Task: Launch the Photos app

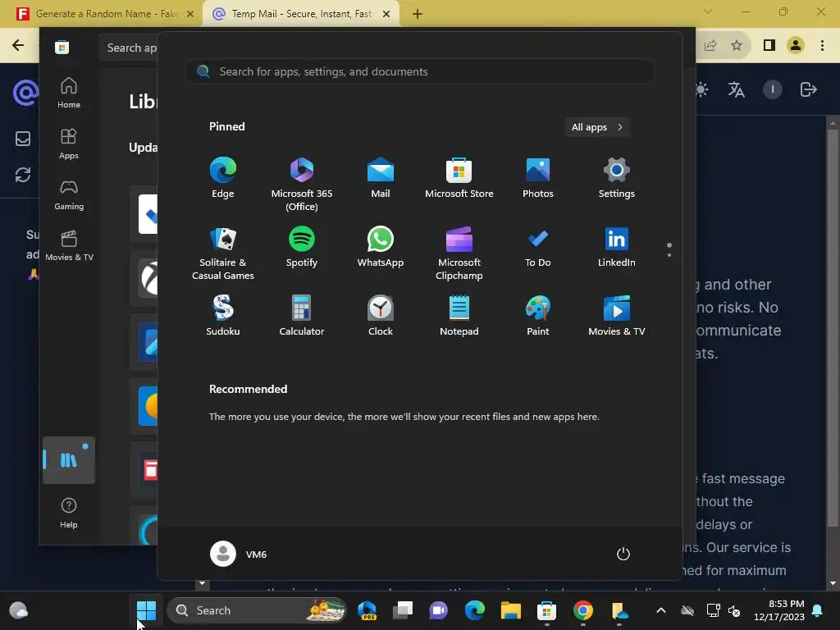Action: click(x=538, y=178)
